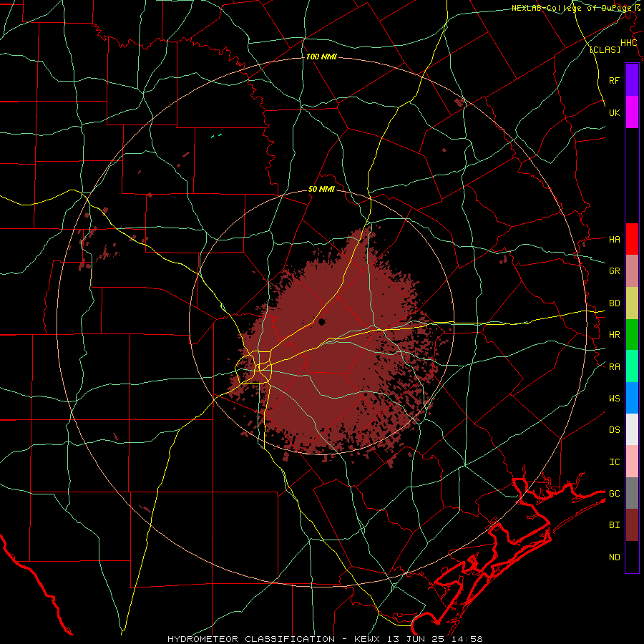Click the IC light pink legend swatch
This screenshot has height=644, width=644.
632,462
